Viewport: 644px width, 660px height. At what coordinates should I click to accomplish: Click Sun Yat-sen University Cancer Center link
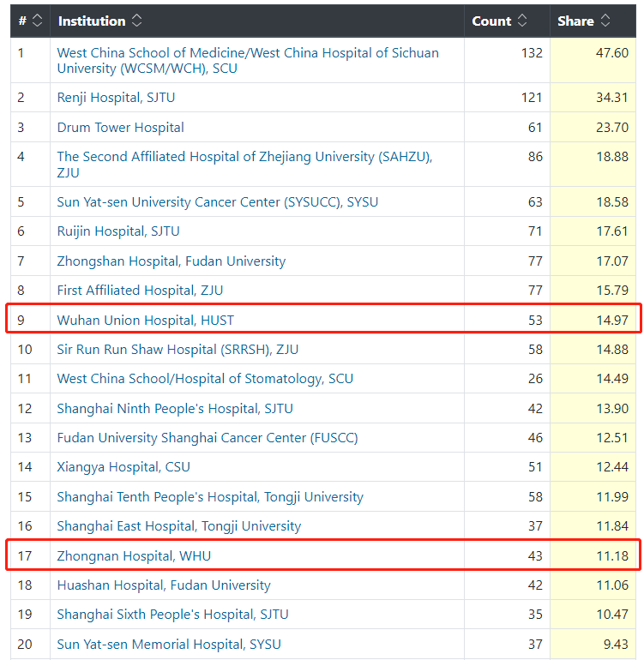click(x=217, y=202)
